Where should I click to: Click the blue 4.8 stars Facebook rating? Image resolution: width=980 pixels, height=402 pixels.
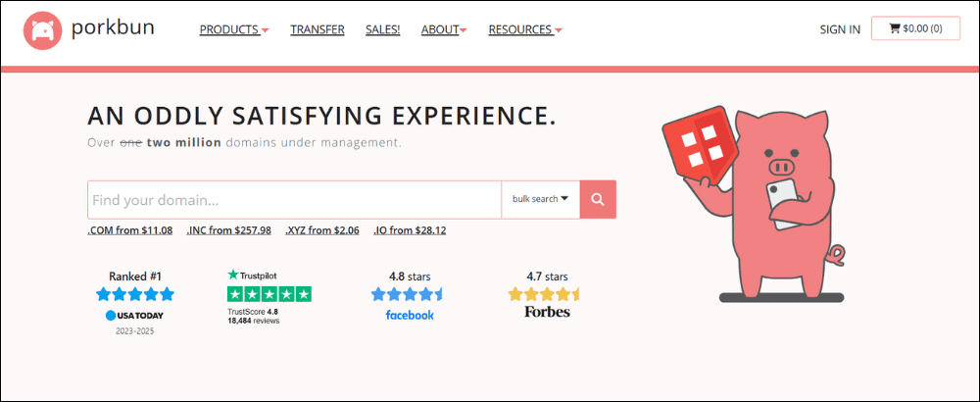tap(407, 294)
